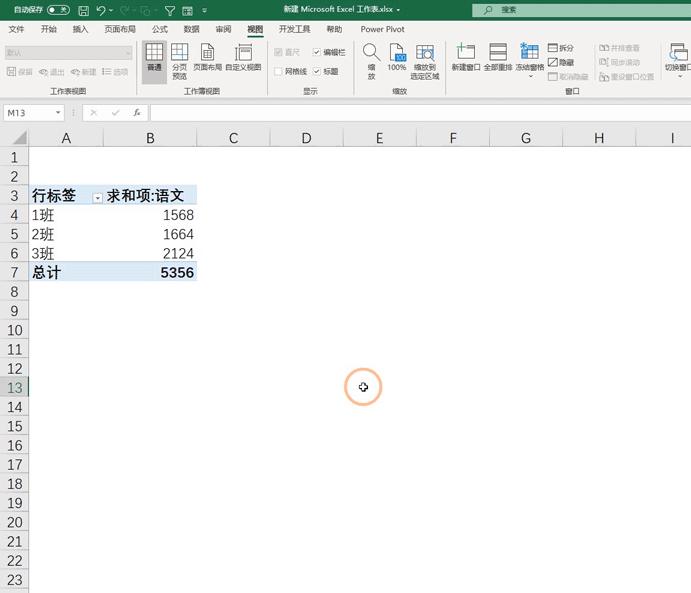Open New Window (新建窗口) icon
Image resolution: width=691 pixels, height=593 pixels.
466,57
